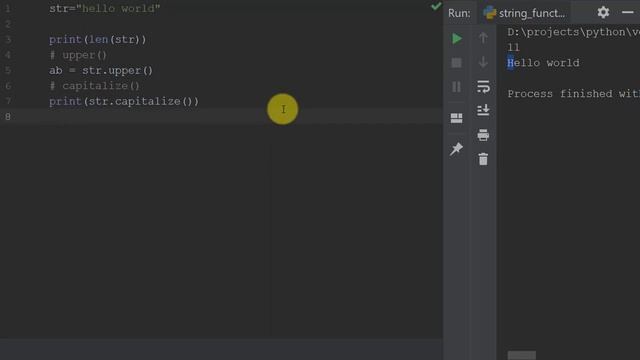Click the print(len(str)) code line
Screen dimensions: 640x360
(98, 40)
